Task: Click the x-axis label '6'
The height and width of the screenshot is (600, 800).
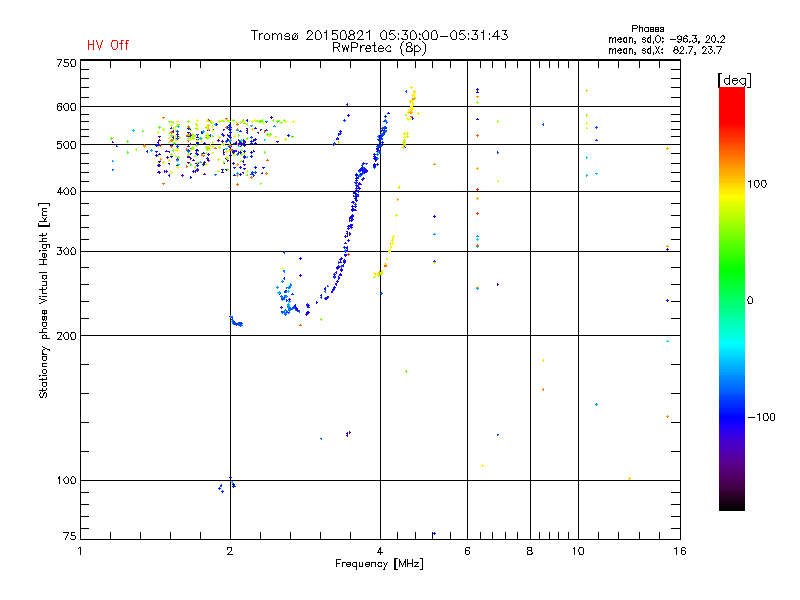Action: tap(467, 551)
